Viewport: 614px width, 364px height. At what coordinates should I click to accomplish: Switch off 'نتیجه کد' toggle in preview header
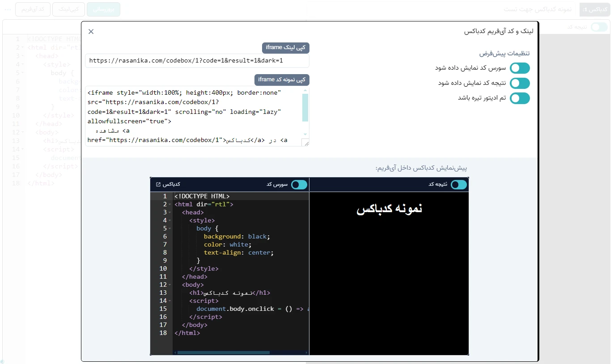pos(459,184)
